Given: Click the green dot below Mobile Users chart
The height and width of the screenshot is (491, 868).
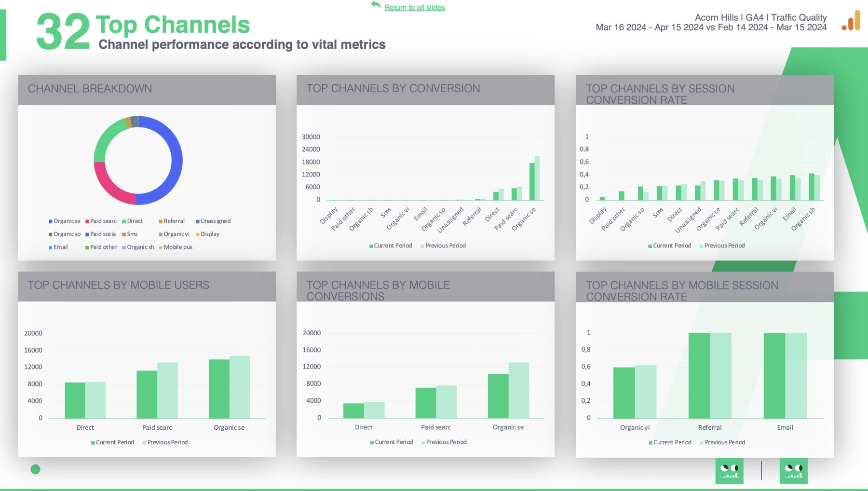Looking at the screenshot, I should (x=36, y=469).
